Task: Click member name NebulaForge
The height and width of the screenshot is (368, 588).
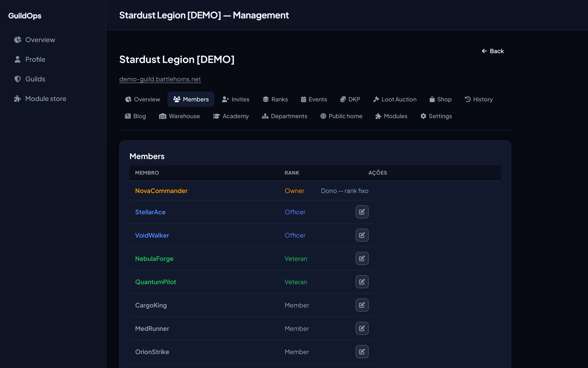Action: click(x=154, y=259)
